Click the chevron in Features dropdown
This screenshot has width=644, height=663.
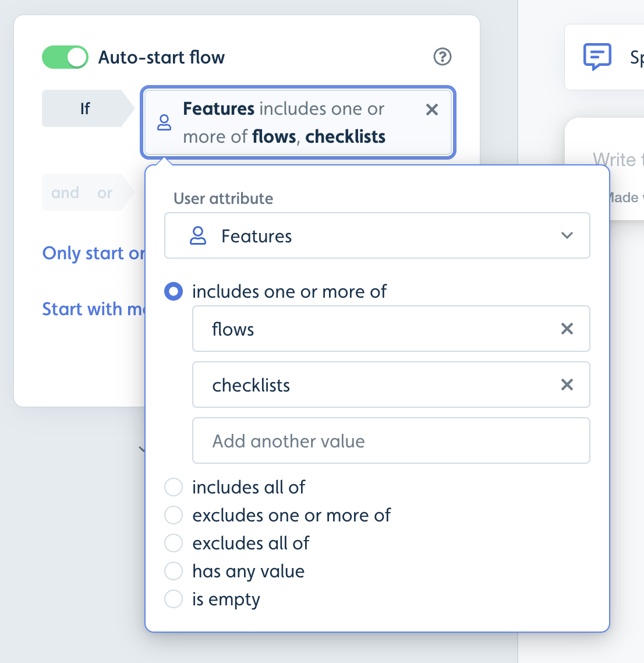click(567, 235)
